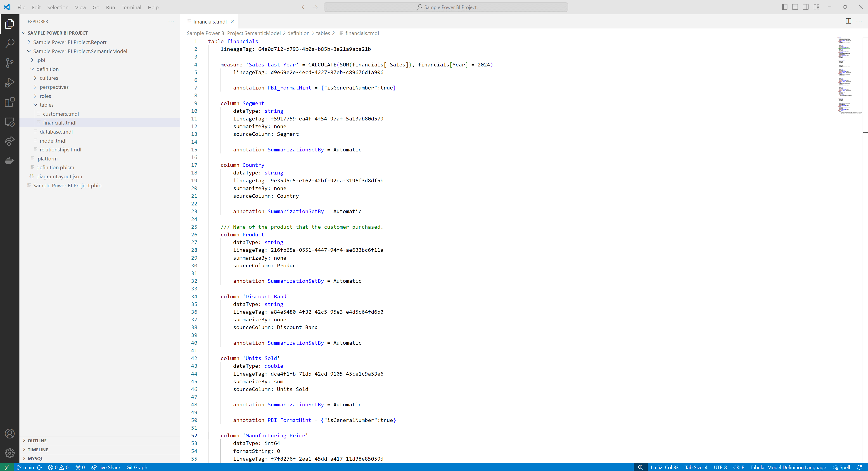Toggle the bottom panel visibility
This screenshot has height=471, width=868.
[x=795, y=7]
